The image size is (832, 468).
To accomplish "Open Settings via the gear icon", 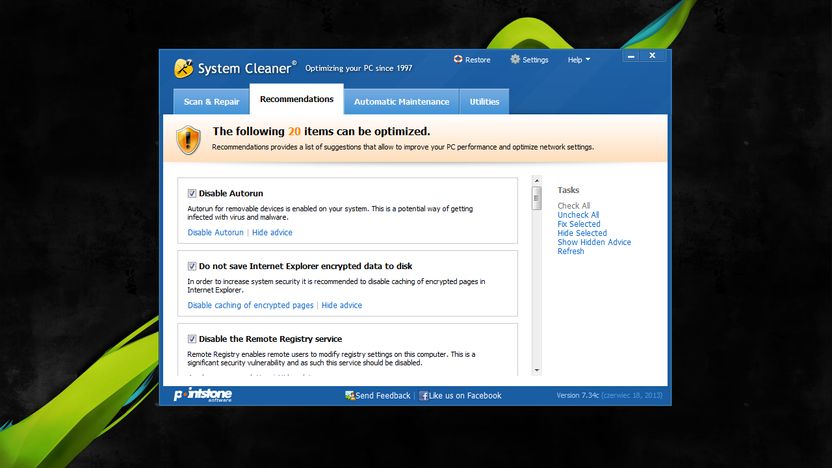I will pyautogui.click(x=515, y=59).
